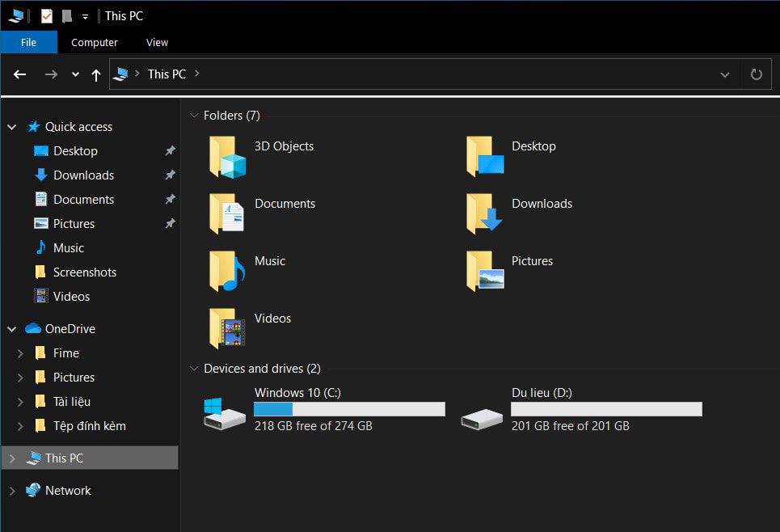The width and height of the screenshot is (780, 532).
Task: Click the Windows 10 (C:) capacity bar
Action: tap(349, 408)
